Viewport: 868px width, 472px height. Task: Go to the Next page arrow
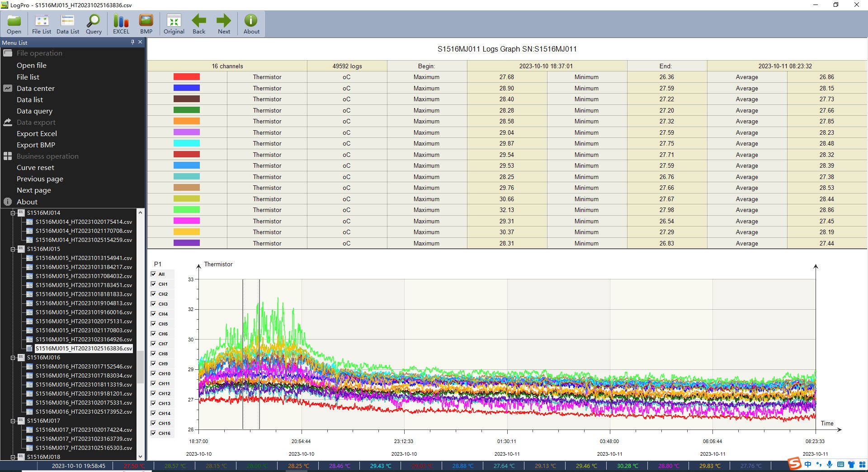(x=224, y=24)
